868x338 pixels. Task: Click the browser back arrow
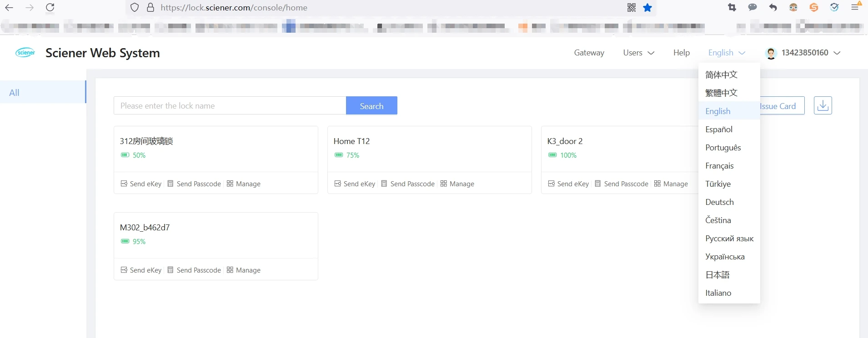tap(9, 7)
